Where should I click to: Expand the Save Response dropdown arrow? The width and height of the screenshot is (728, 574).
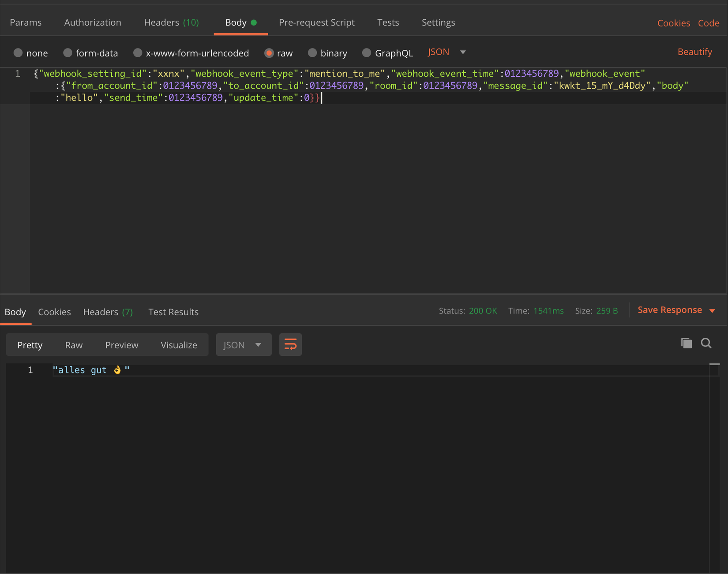tap(712, 311)
